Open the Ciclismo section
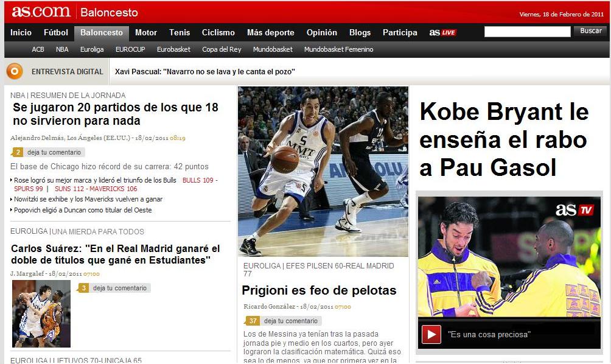Image resolution: width=611 pixels, height=364 pixels. pos(218,32)
